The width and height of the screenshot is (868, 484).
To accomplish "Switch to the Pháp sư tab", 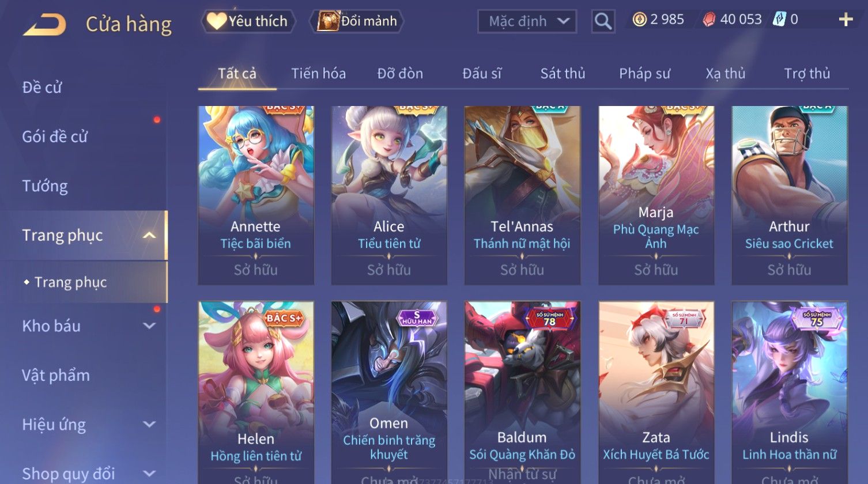I will click(x=644, y=74).
